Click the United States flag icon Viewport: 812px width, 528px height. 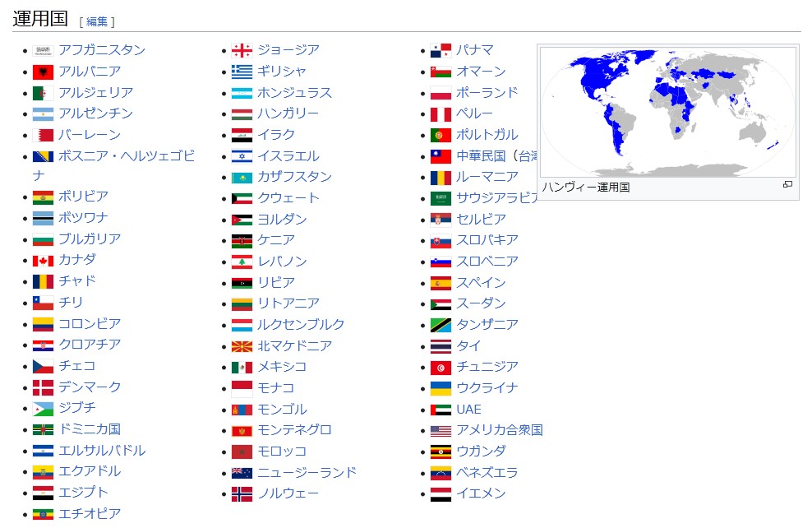coord(441,431)
